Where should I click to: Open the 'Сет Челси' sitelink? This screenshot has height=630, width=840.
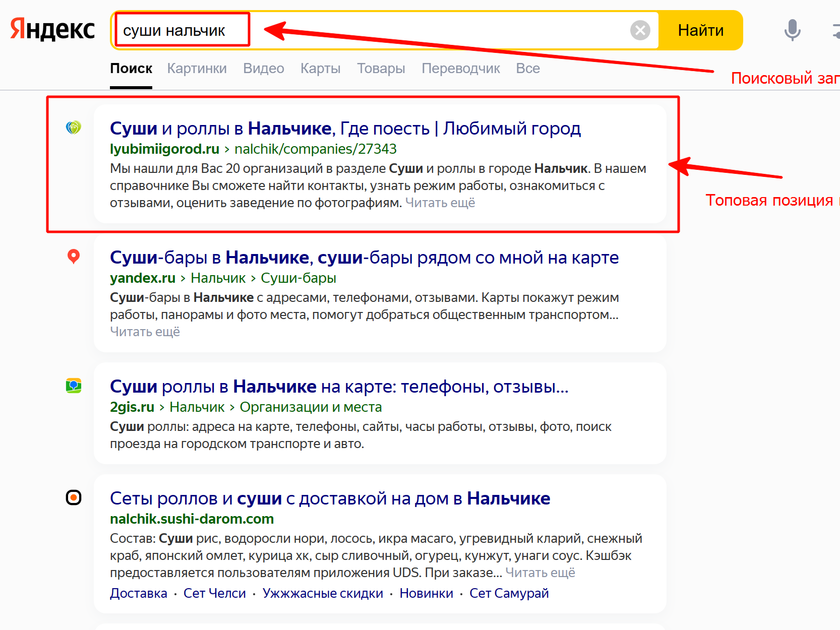215,593
